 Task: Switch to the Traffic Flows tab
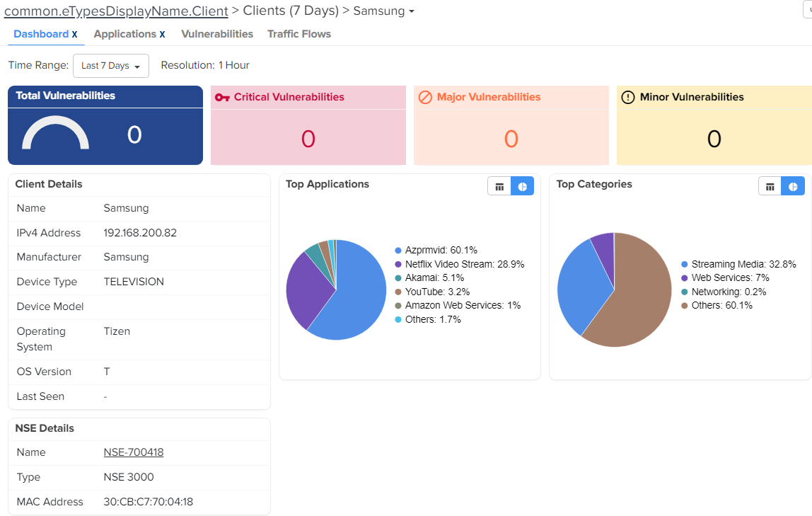point(299,34)
